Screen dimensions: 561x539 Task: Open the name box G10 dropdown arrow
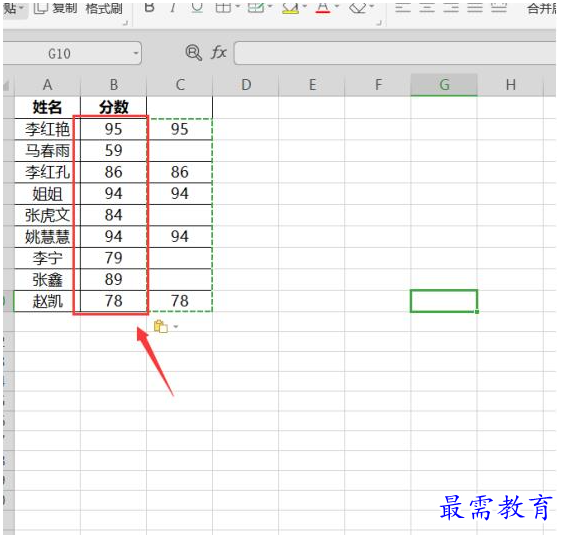click(136, 53)
